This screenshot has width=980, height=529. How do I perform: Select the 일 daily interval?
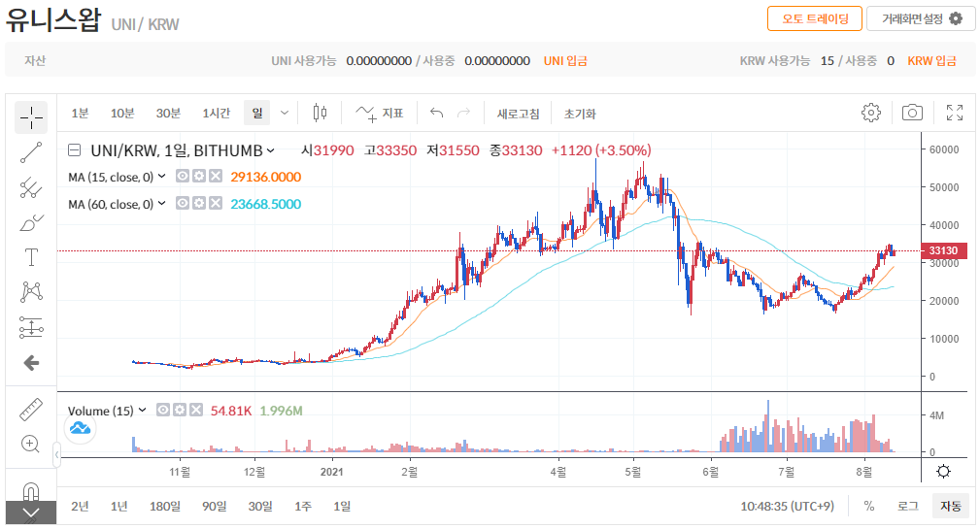pos(257,113)
